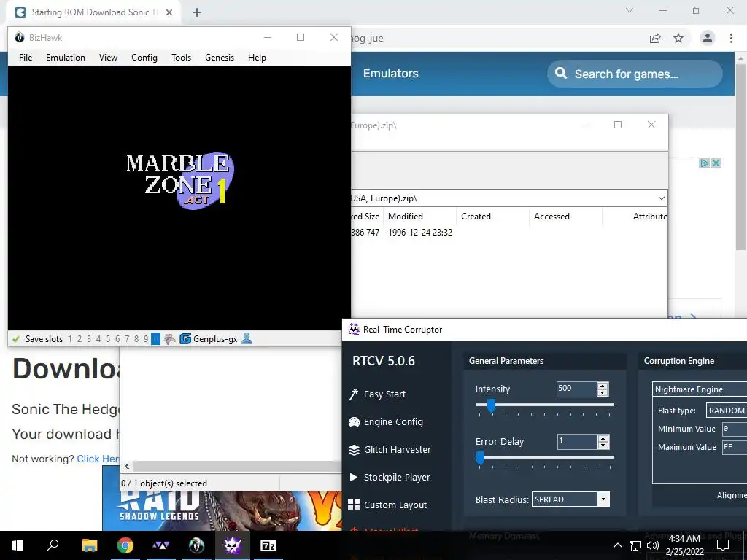The image size is (747, 560).
Task: Open the notification center icon
Action: point(723,545)
